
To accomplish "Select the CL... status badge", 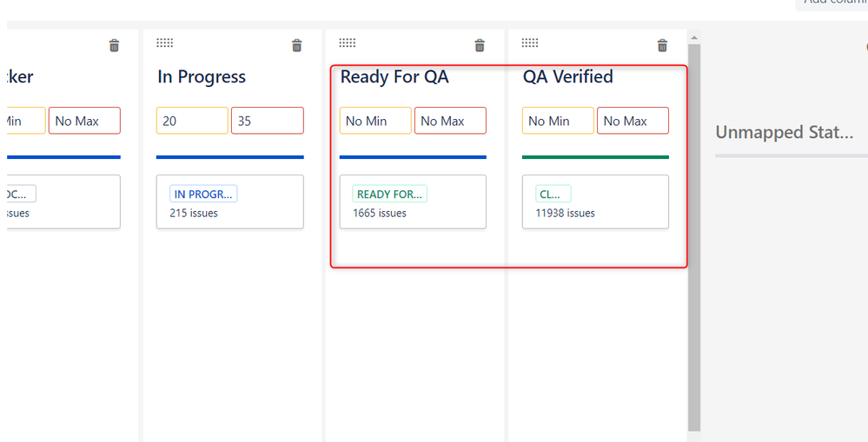I will tap(553, 194).
